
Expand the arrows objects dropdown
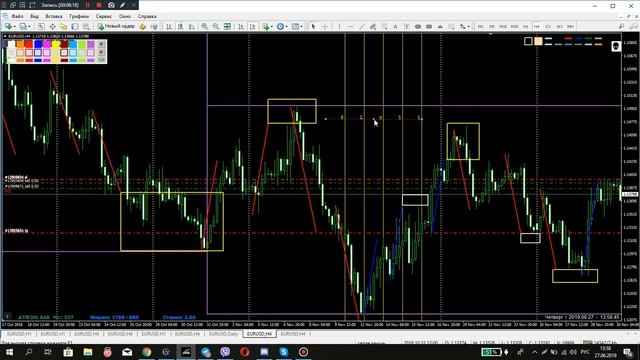coord(468,26)
